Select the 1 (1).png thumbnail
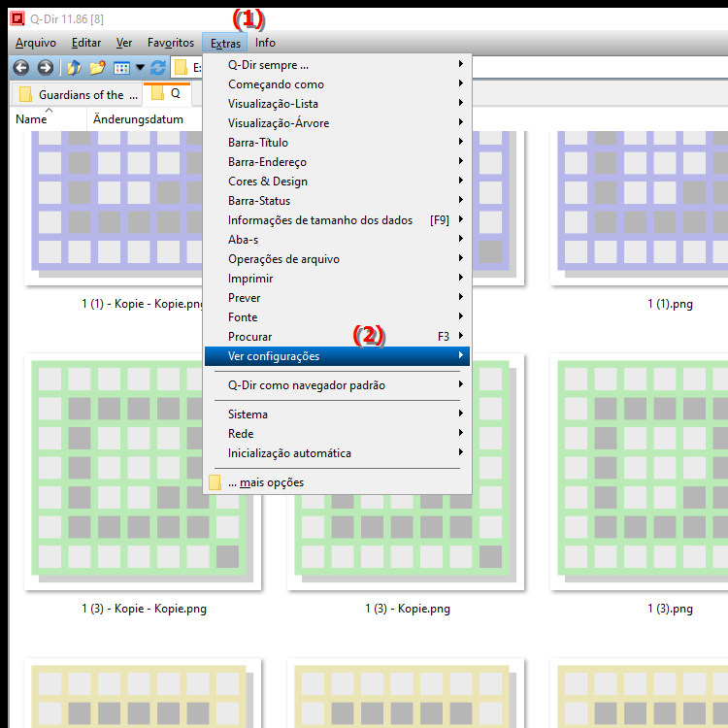 point(640,208)
